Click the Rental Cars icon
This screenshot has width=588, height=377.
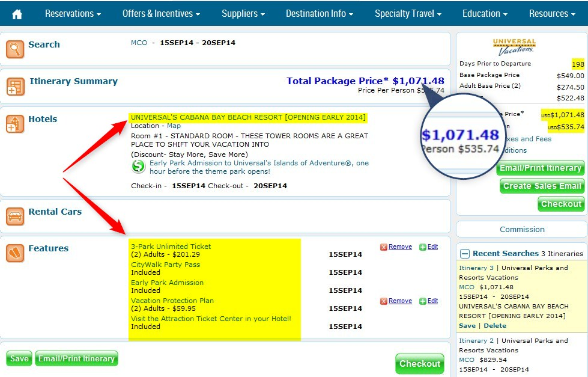point(15,216)
